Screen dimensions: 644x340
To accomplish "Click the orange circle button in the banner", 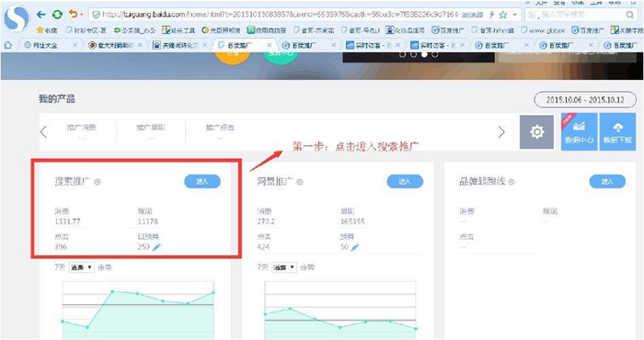I will coord(233,58).
